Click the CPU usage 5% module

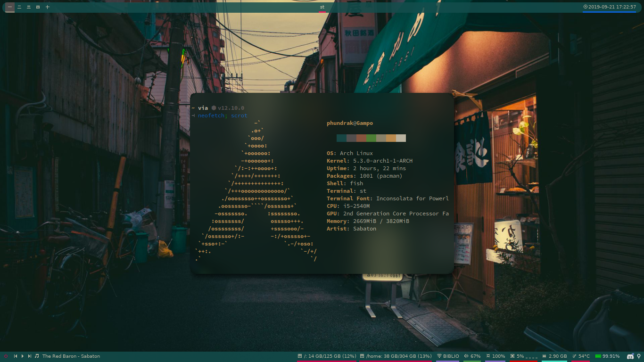(524, 356)
